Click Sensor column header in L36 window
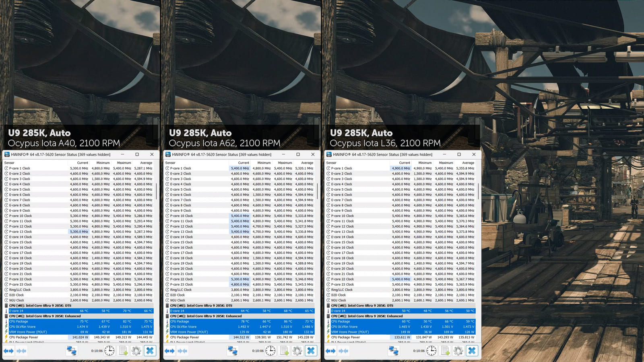Image resolution: width=644 pixels, height=362 pixels. (331, 163)
